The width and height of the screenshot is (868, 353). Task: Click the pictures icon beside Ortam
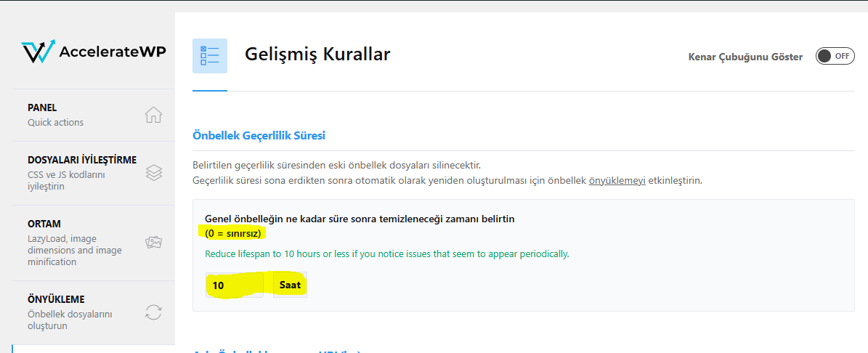point(153,243)
